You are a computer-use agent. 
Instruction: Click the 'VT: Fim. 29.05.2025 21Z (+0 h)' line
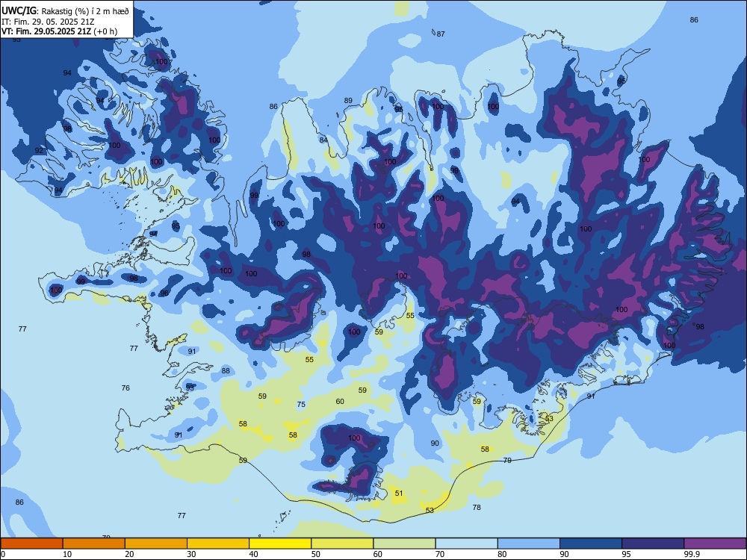tap(60, 31)
